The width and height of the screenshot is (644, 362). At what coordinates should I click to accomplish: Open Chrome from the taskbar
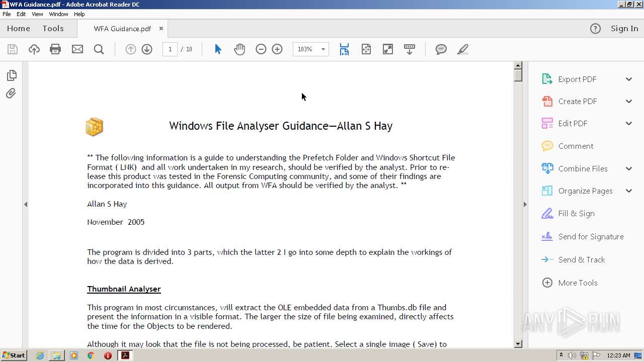[x=91, y=355]
